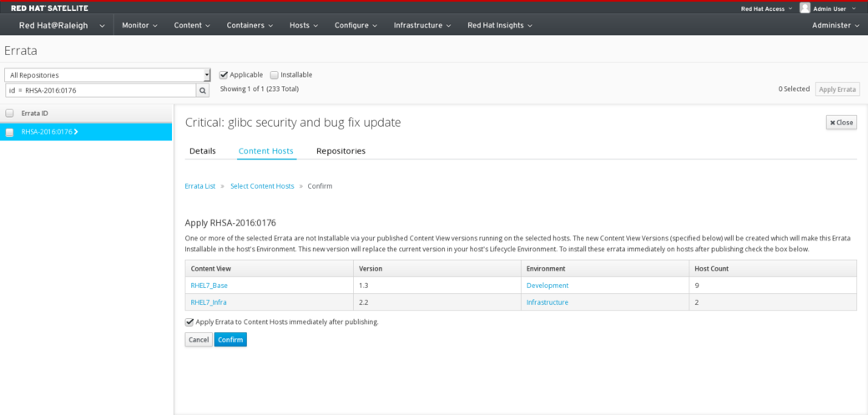Switch to the Repositories tab
The height and width of the screenshot is (415, 868).
(x=341, y=150)
